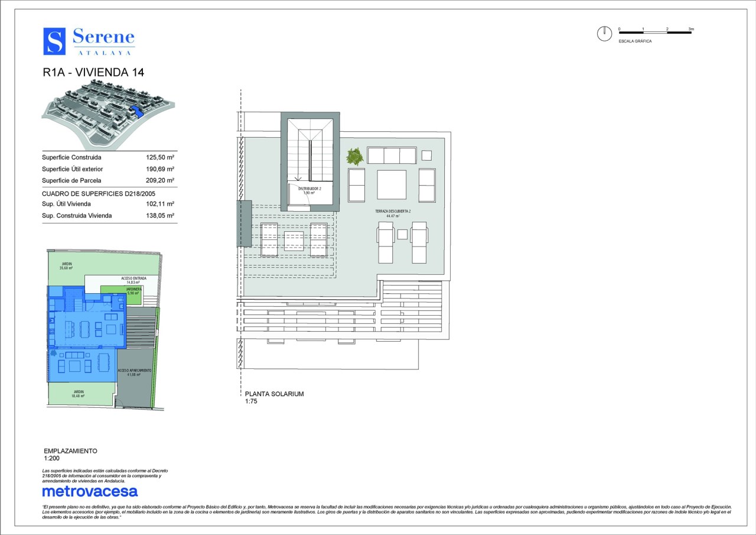Click the graphic scale bar
The image size is (756, 535).
655,32
